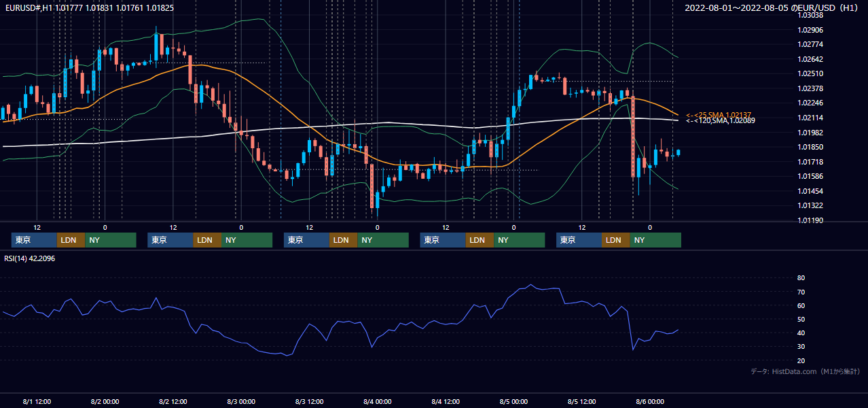Screen dimensions: 868x408
Task: Click RSI scale label 60
Action: coord(801,305)
